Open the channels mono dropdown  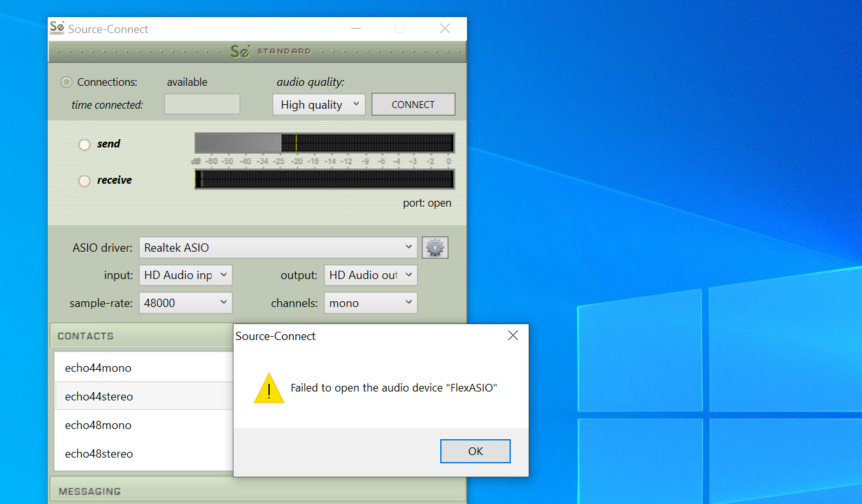coord(370,303)
